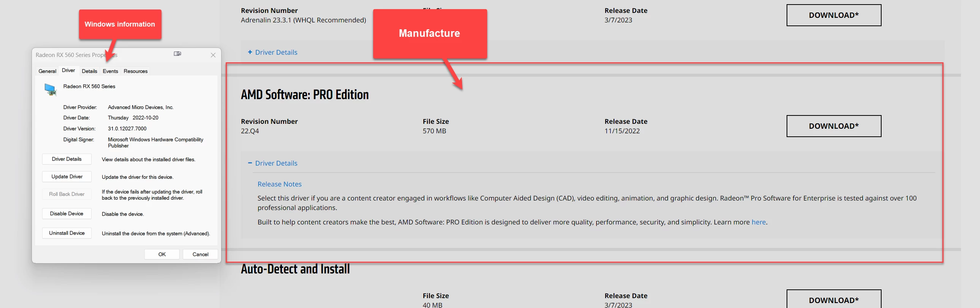This screenshot has width=980, height=308.
Task: Follow the 'here' Learn more link
Action: click(x=758, y=222)
